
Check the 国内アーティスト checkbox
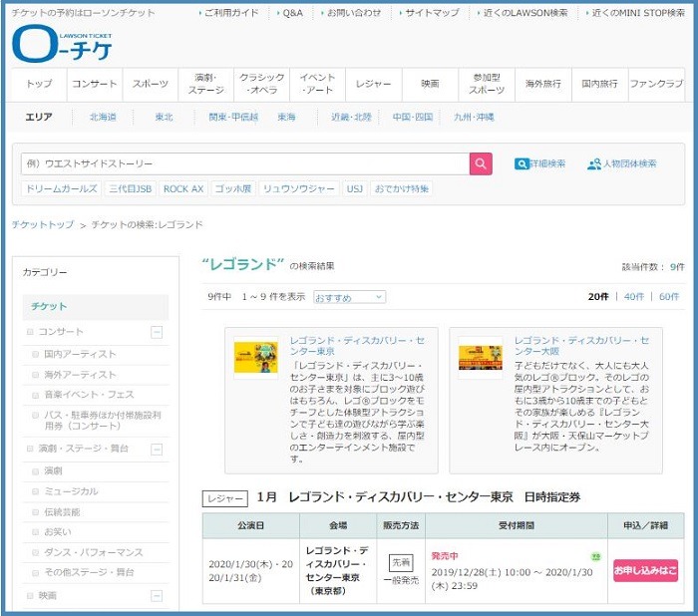pos(36,354)
